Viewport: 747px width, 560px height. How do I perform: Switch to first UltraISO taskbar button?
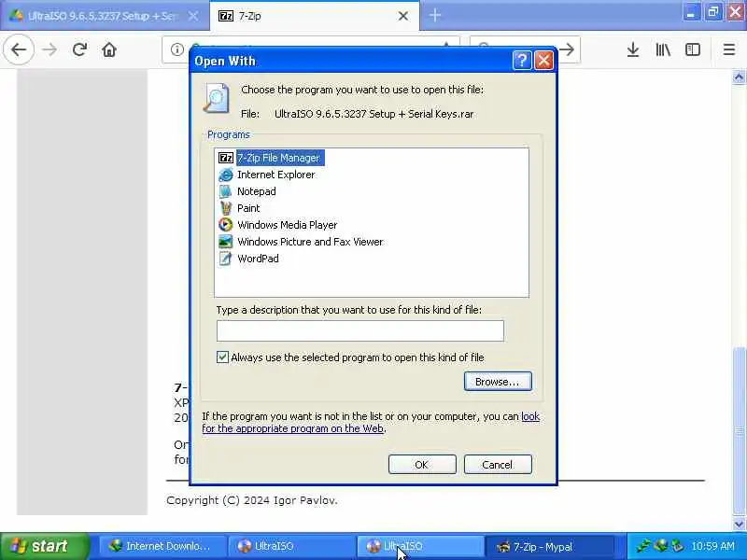click(x=291, y=546)
